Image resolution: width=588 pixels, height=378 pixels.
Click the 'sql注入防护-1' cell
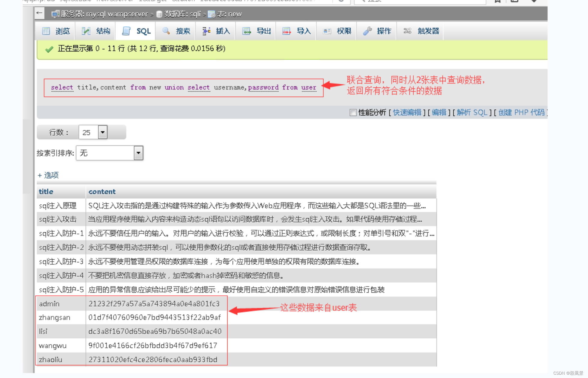(61, 233)
